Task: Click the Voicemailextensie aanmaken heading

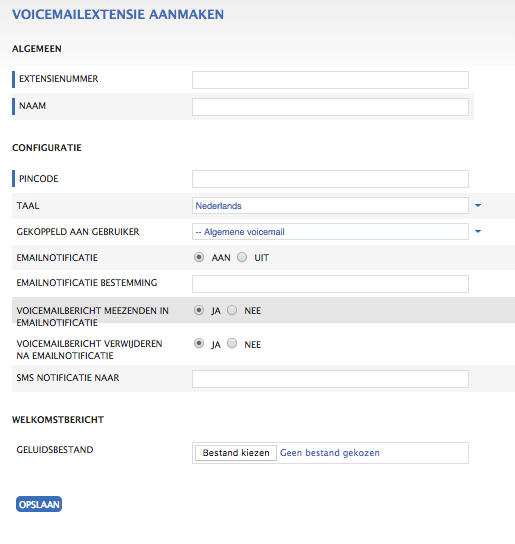Action: pos(118,15)
